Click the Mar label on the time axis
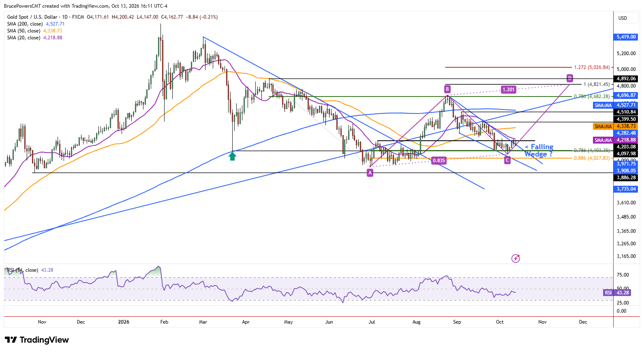 (203, 322)
